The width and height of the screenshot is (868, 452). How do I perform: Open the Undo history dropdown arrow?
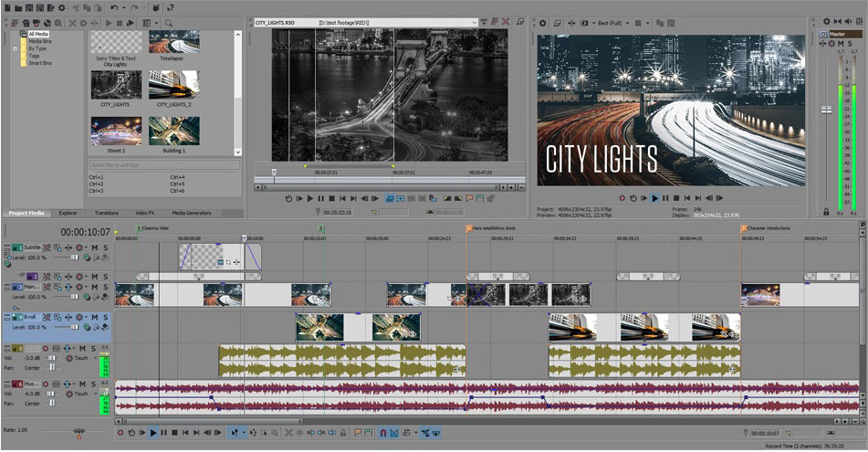[x=124, y=7]
